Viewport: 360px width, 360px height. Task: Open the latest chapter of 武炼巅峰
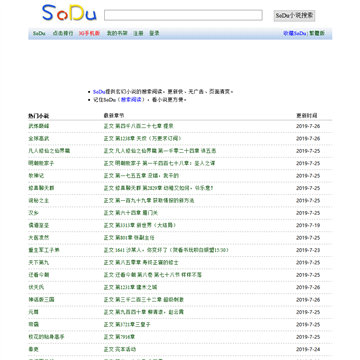point(138,126)
